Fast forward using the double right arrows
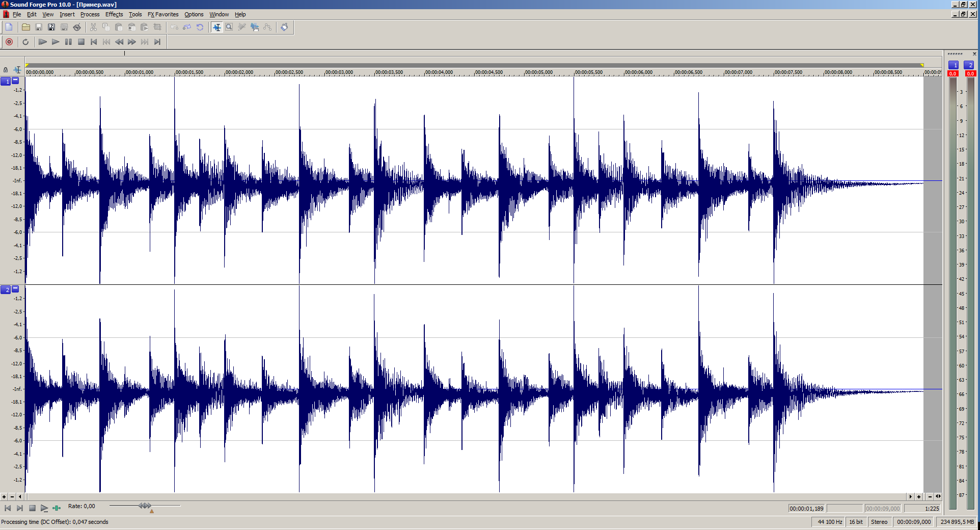 coord(132,42)
